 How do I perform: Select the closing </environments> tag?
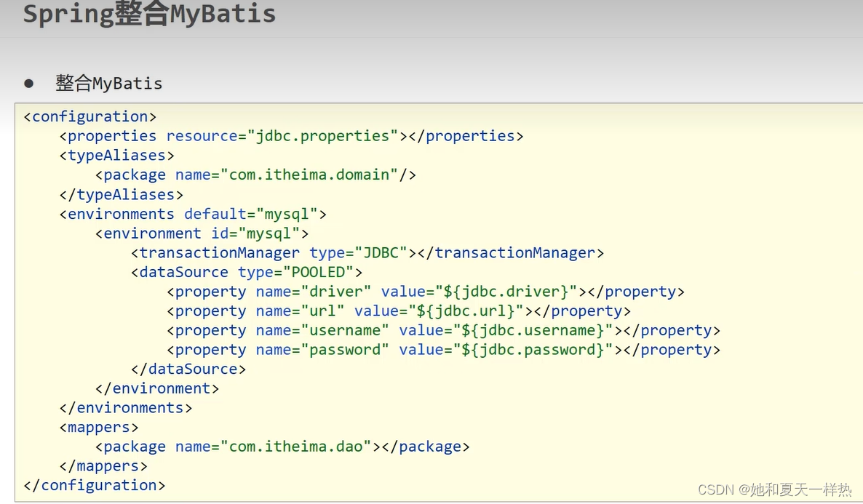point(126,408)
